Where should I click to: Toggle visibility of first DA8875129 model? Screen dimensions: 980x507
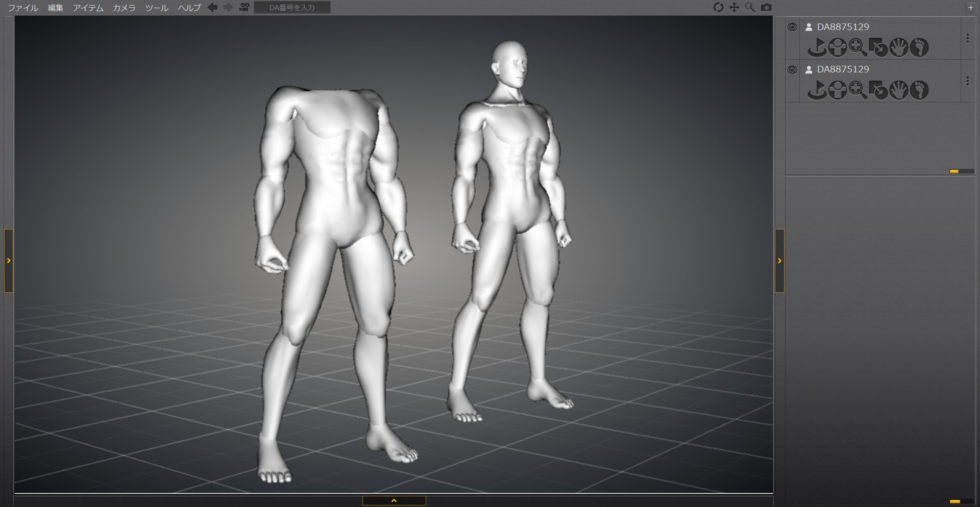point(792,28)
